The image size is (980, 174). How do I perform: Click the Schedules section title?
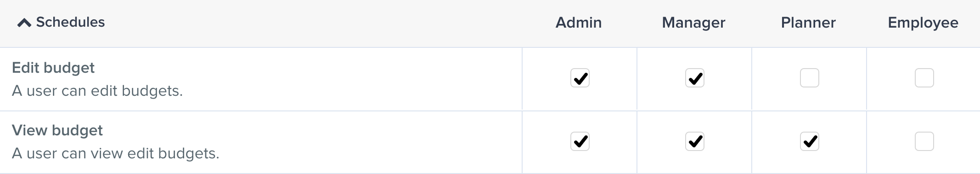tap(70, 22)
